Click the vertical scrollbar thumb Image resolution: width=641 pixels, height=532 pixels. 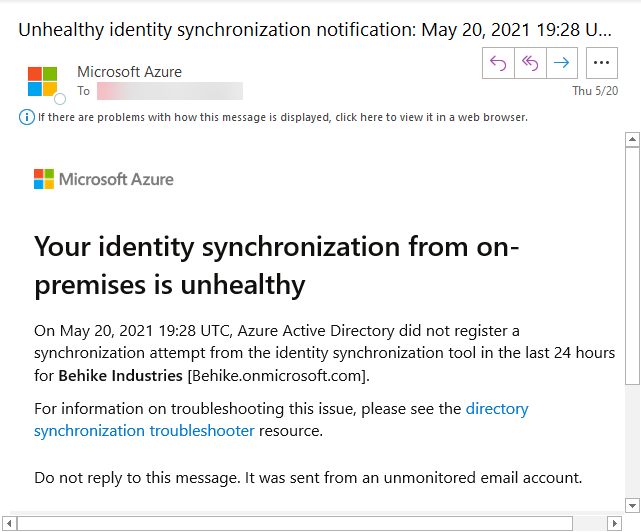pyautogui.click(x=632, y=265)
